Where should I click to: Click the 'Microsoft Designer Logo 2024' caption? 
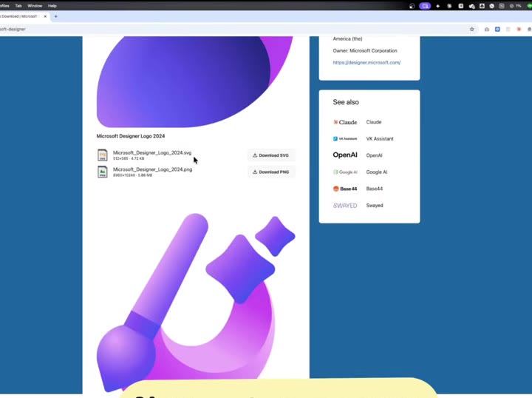click(x=131, y=136)
